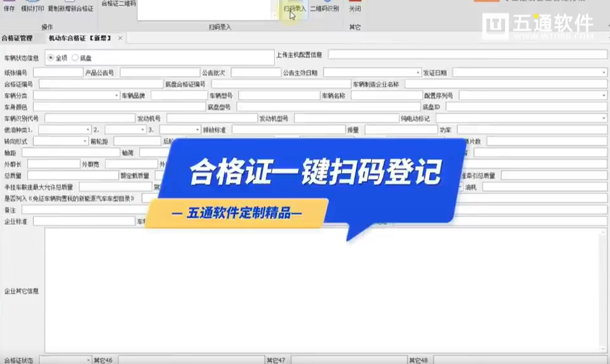Click 复制新增新合格证 toolbar button
Screen dimensions: 610x364
click(x=70, y=6)
